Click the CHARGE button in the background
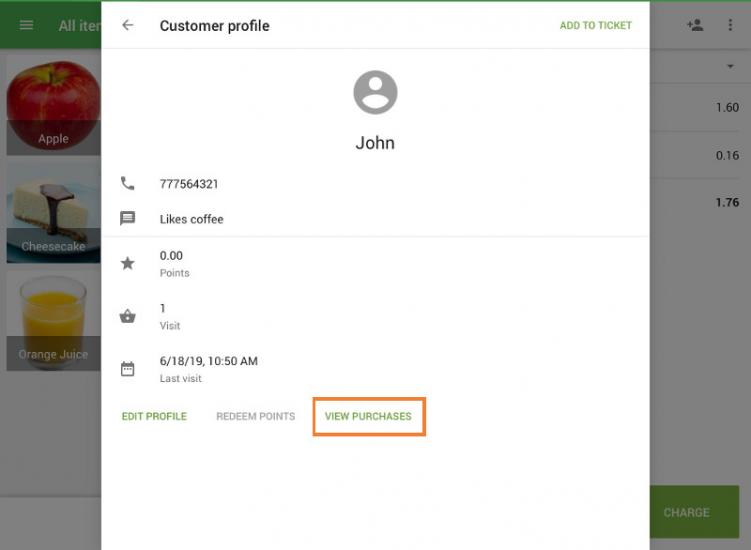 (694, 512)
